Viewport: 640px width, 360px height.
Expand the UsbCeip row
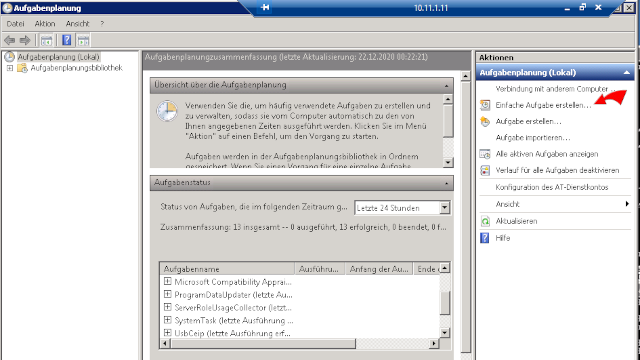coord(167,333)
